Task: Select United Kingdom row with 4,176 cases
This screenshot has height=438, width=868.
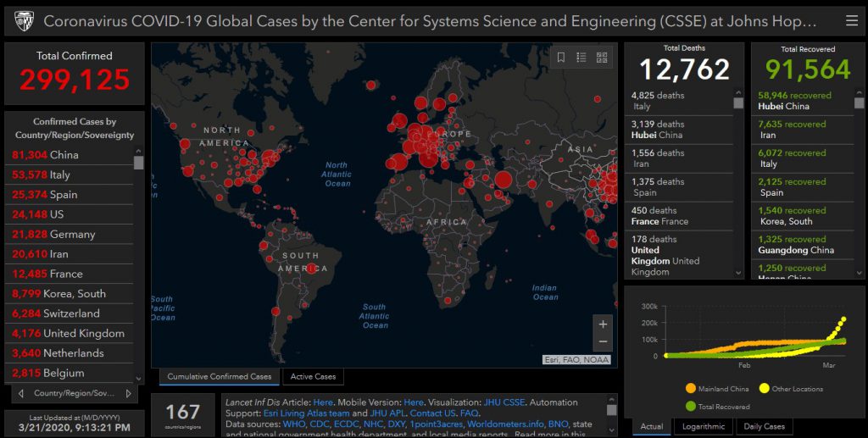Action: (70, 334)
